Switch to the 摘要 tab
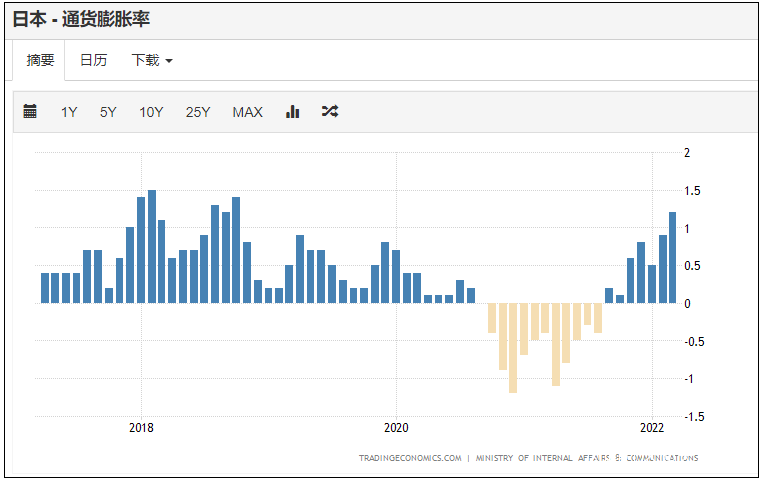Viewport: 762px width, 480px height. pyautogui.click(x=40, y=60)
